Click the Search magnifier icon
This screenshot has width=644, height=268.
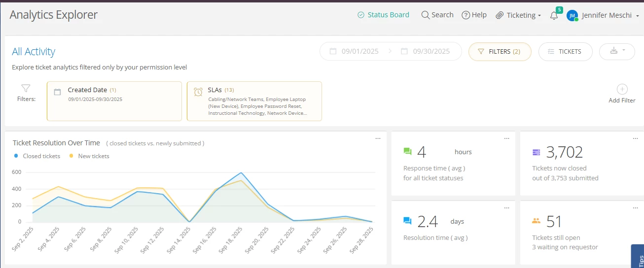point(425,15)
